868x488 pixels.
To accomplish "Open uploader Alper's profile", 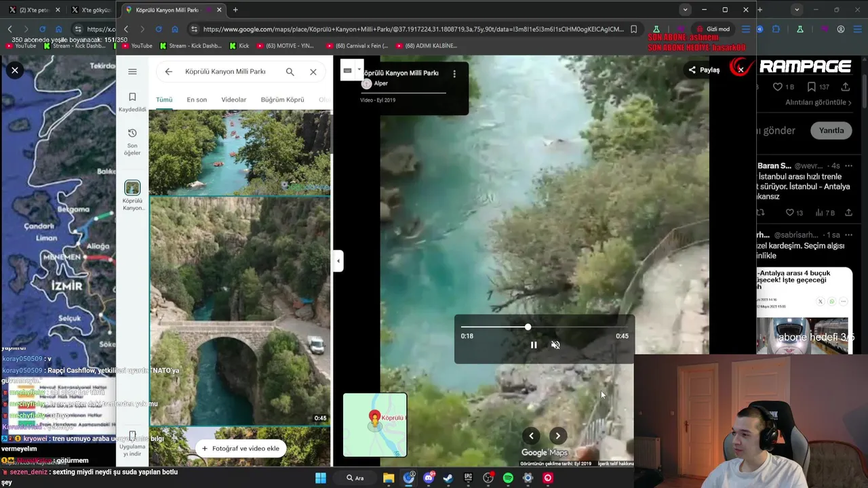I will (376, 83).
